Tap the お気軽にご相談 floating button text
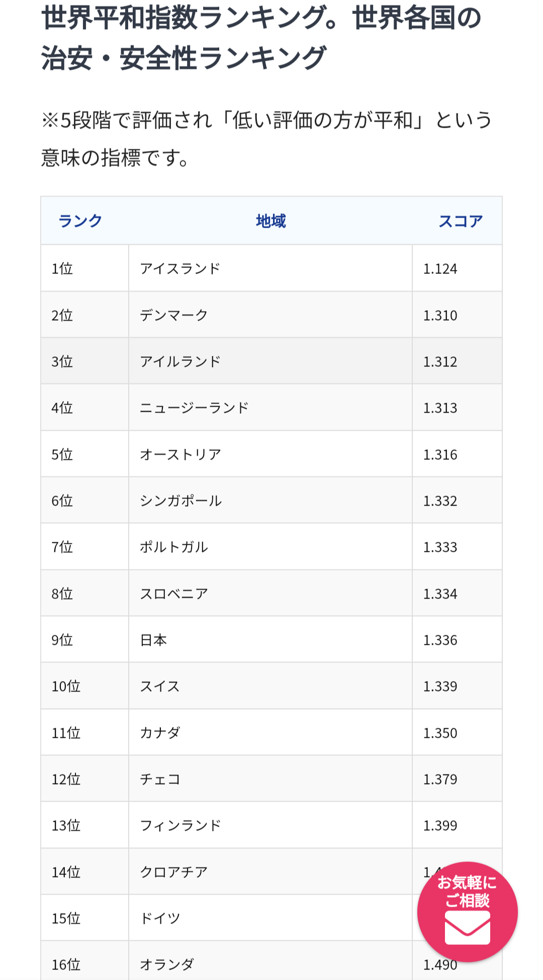The image size is (543, 980). (x=467, y=891)
